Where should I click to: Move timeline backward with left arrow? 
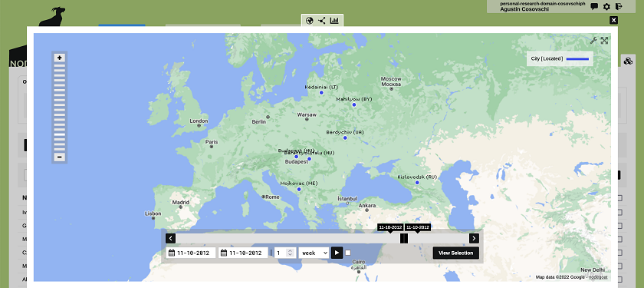point(171,238)
